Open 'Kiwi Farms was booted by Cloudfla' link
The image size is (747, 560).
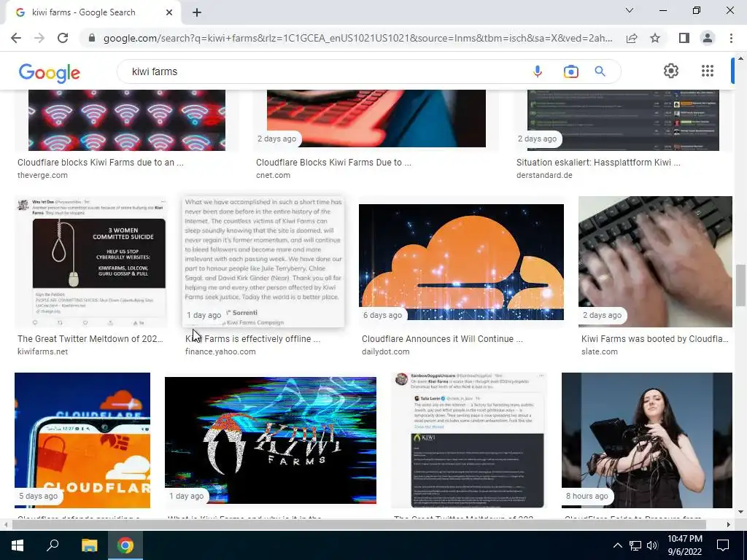click(655, 339)
